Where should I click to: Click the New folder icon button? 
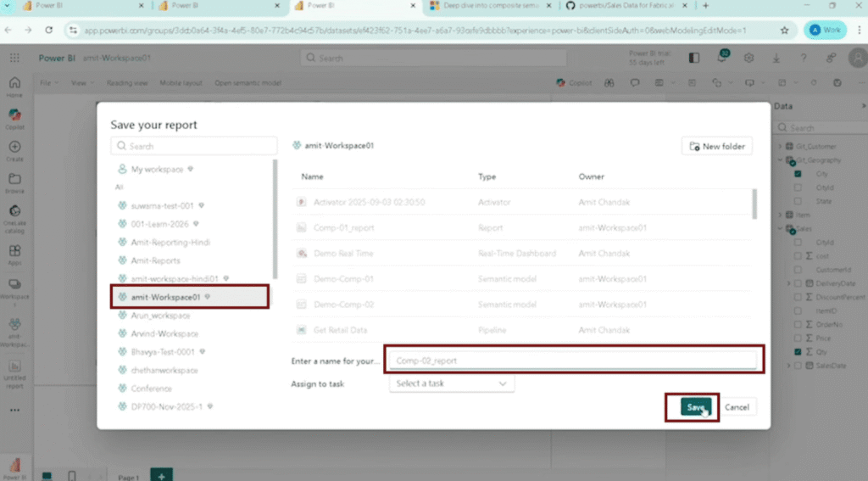click(717, 146)
